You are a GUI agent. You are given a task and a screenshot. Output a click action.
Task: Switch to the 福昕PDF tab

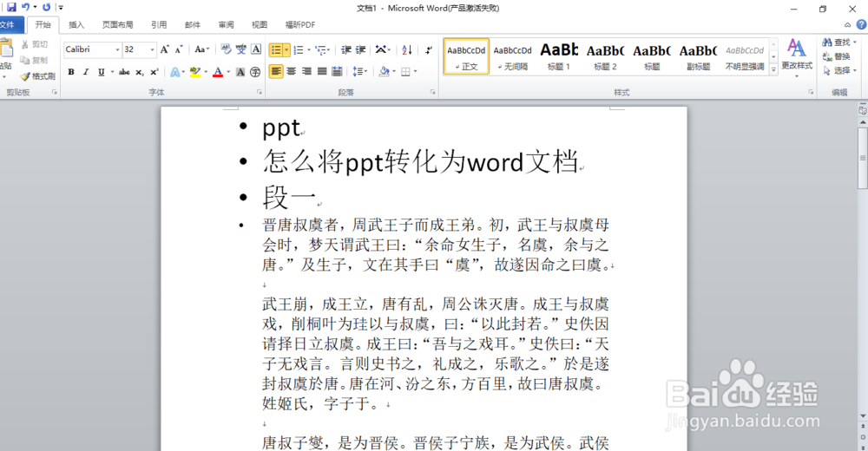coord(300,25)
